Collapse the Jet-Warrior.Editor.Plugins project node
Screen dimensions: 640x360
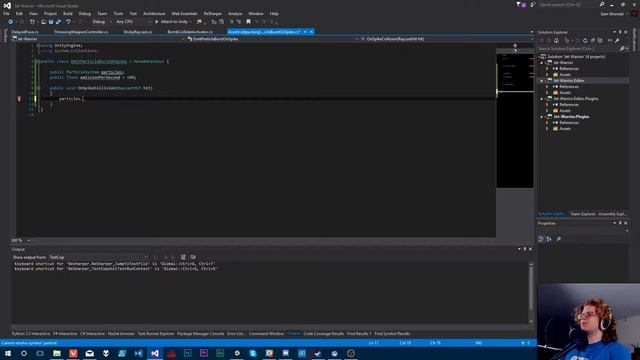[542, 99]
